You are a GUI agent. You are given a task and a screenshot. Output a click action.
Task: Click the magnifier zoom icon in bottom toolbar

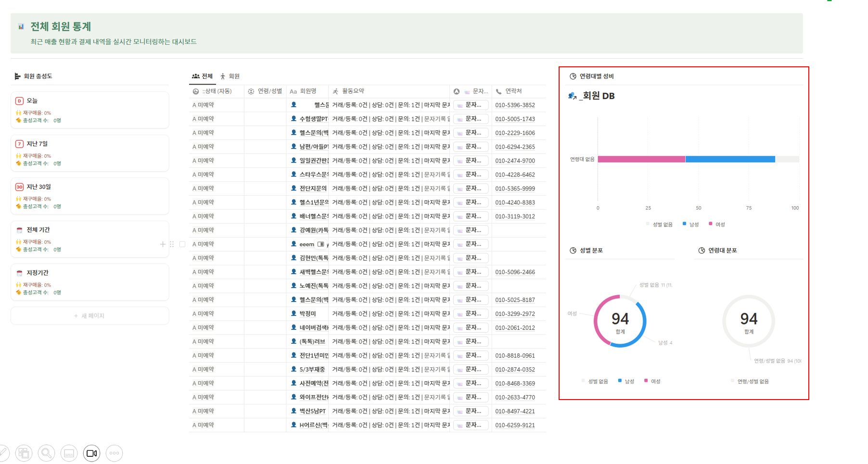point(47,453)
